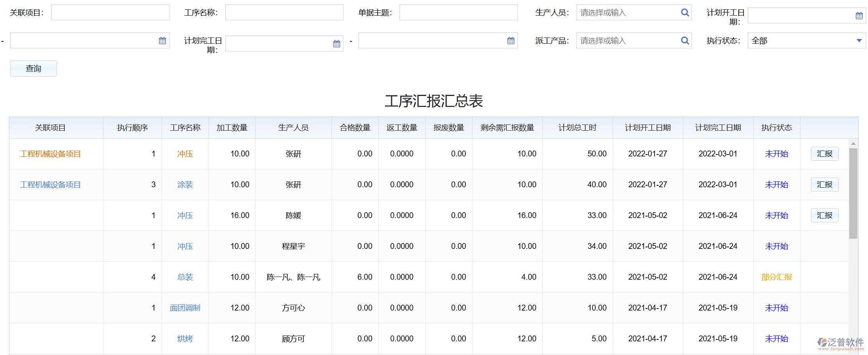Viewport: 868px width, 355px height.
Task: Click 汇报 for the first 冲压 row
Action: [x=824, y=153]
